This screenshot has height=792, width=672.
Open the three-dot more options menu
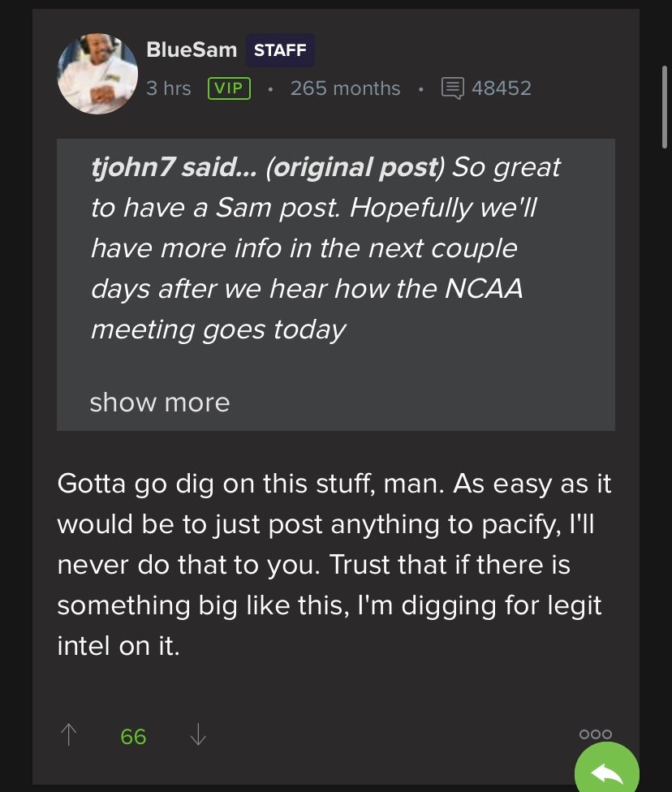pyautogui.click(x=596, y=734)
